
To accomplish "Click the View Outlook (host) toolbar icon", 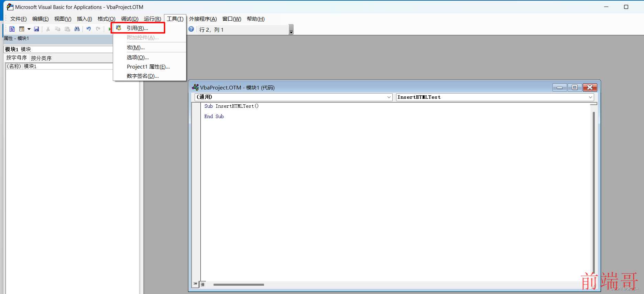I will coord(12,29).
